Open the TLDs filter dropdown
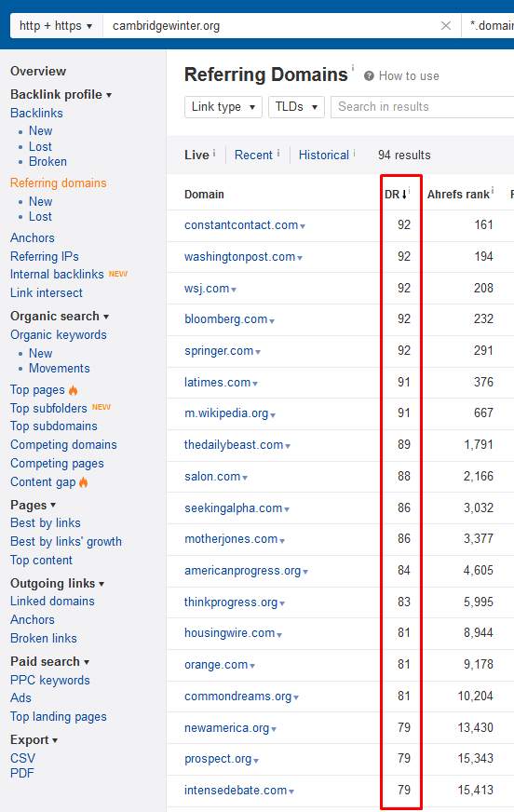 pos(296,107)
